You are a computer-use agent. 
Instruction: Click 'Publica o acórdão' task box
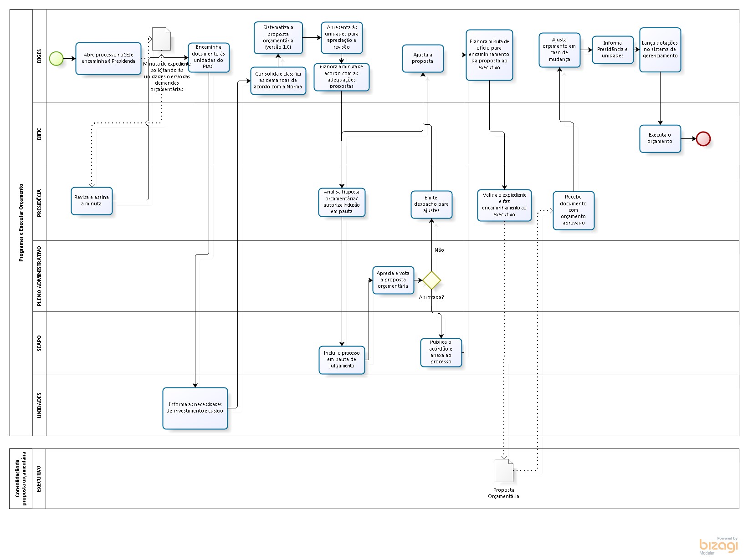(x=441, y=352)
